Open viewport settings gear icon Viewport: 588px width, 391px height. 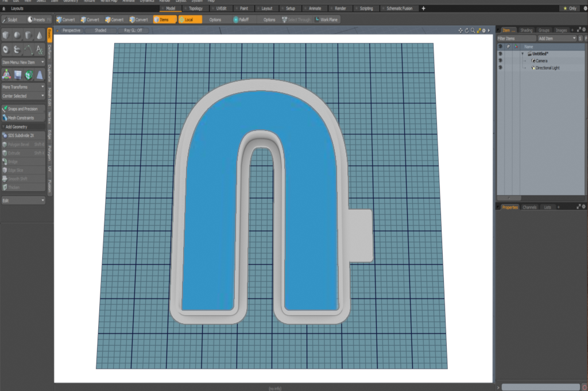[483, 30]
